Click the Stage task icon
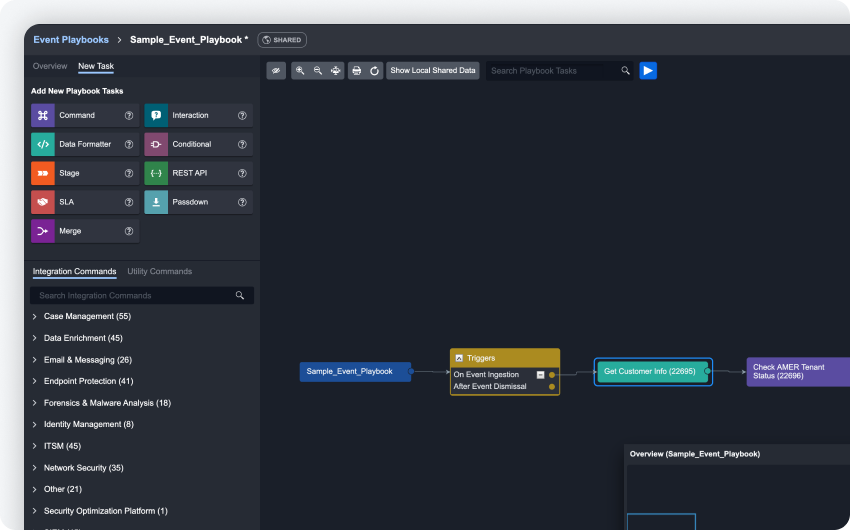850x530 pixels. pos(43,173)
